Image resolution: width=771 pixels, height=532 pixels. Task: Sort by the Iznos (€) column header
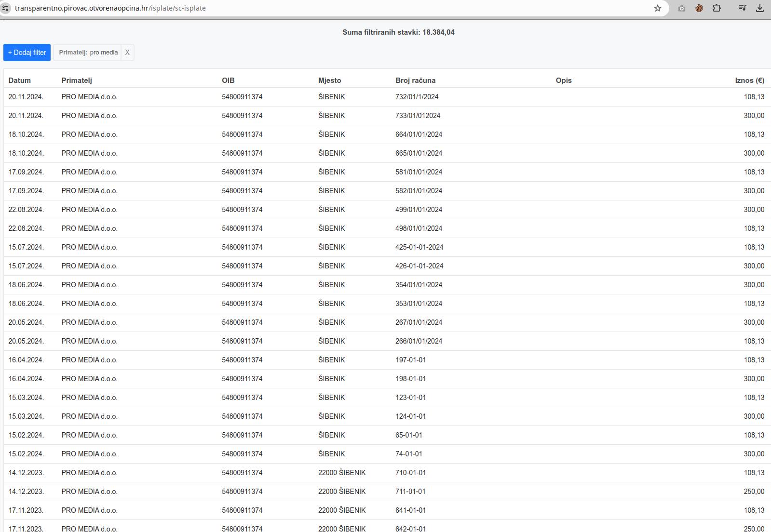pos(749,80)
